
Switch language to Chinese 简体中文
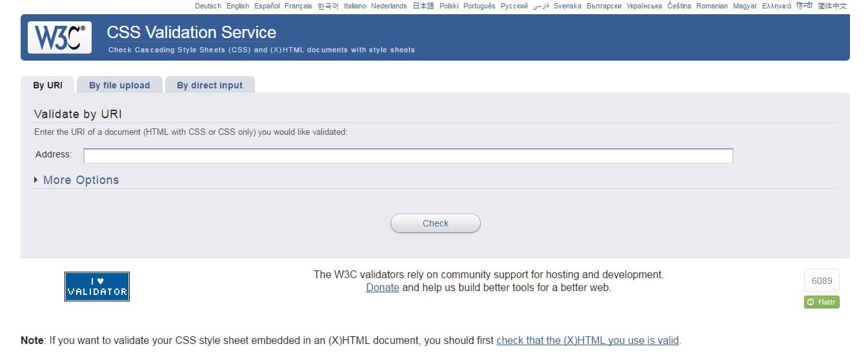point(833,6)
